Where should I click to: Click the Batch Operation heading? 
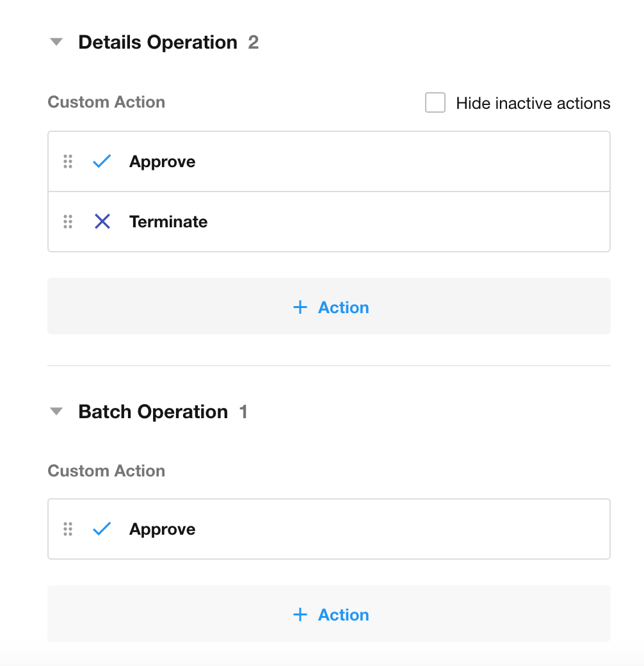point(153,412)
